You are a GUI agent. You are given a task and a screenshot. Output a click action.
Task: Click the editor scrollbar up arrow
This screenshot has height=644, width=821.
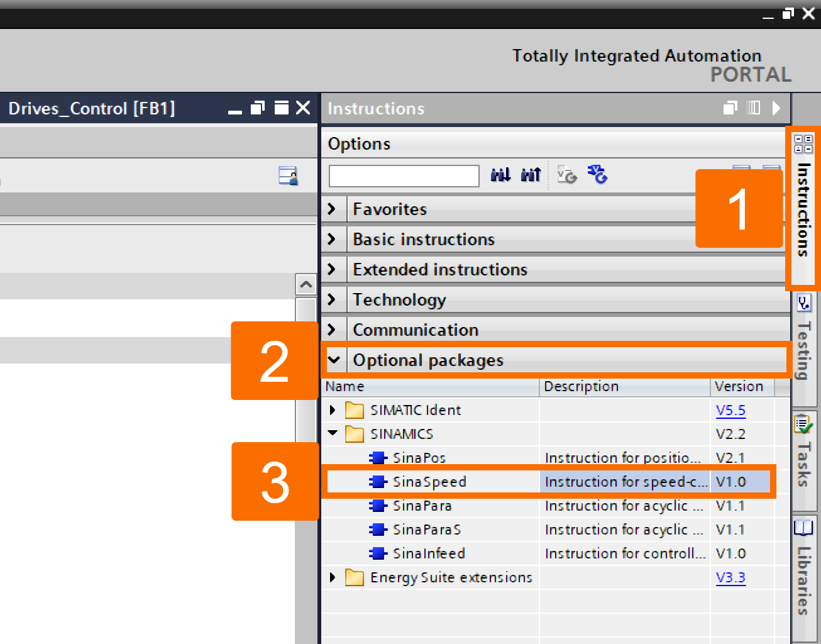[306, 285]
